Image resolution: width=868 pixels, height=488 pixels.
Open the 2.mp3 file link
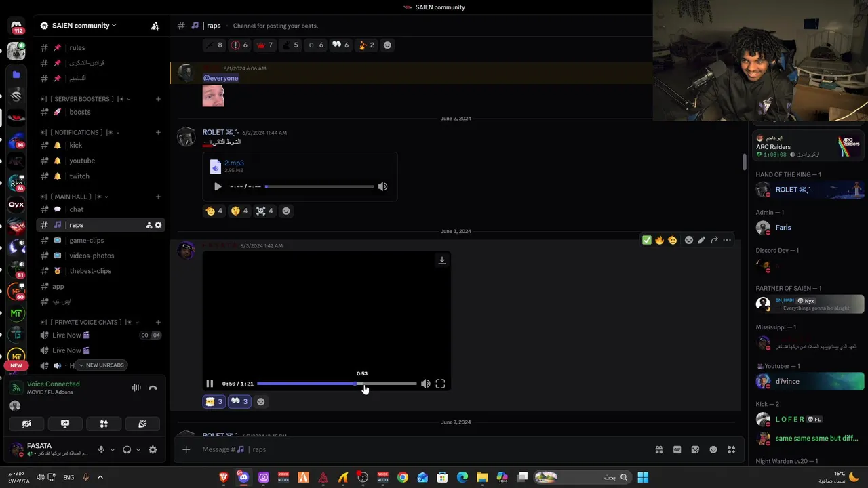click(234, 163)
